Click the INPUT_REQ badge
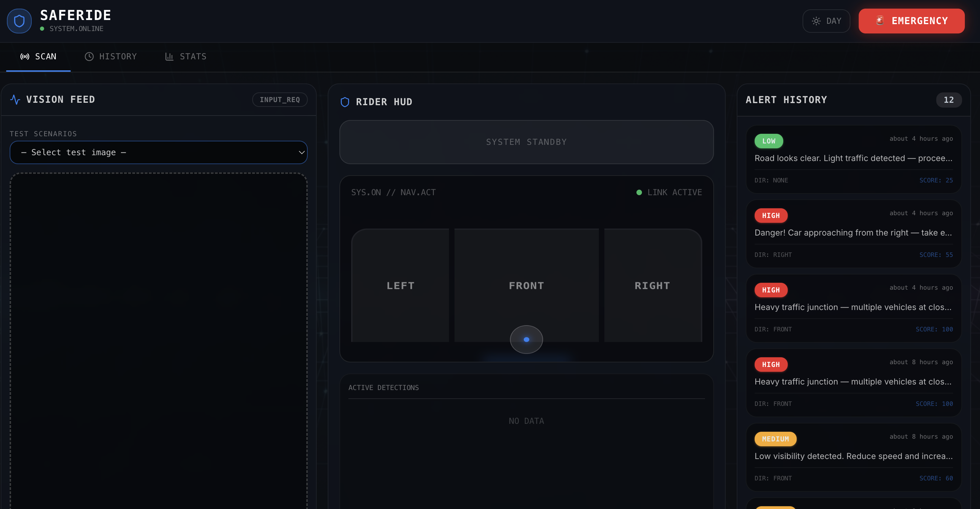 pos(279,100)
